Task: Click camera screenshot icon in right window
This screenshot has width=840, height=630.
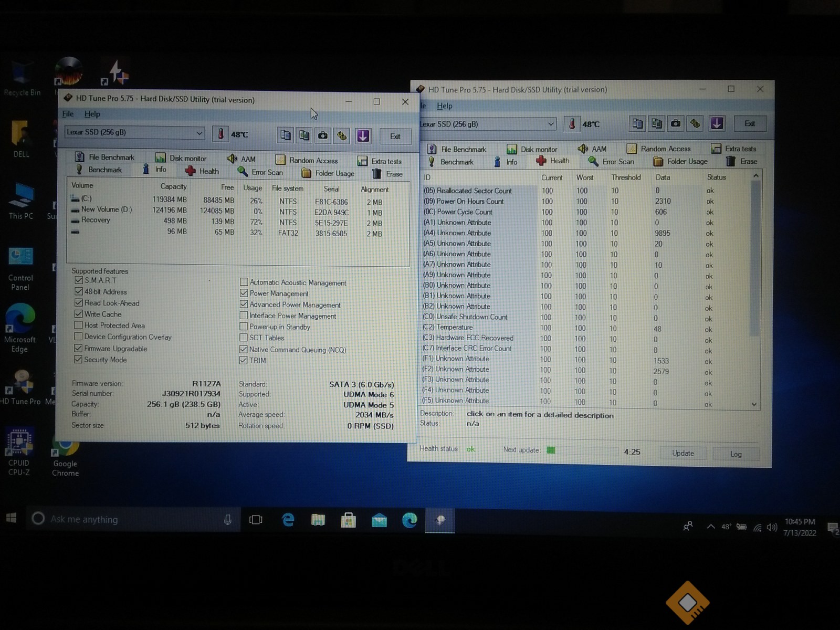Action: pos(676,123)
